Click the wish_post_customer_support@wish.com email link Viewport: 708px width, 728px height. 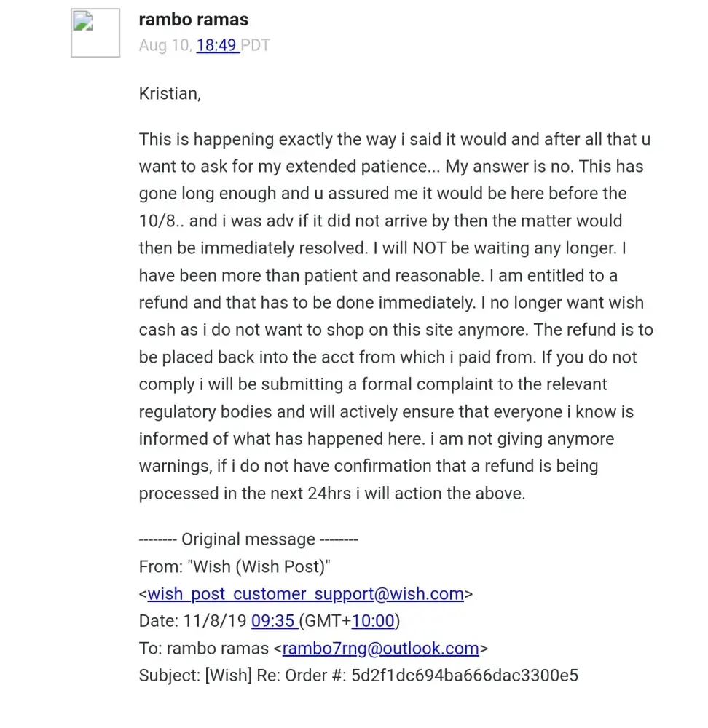(305, 594)
